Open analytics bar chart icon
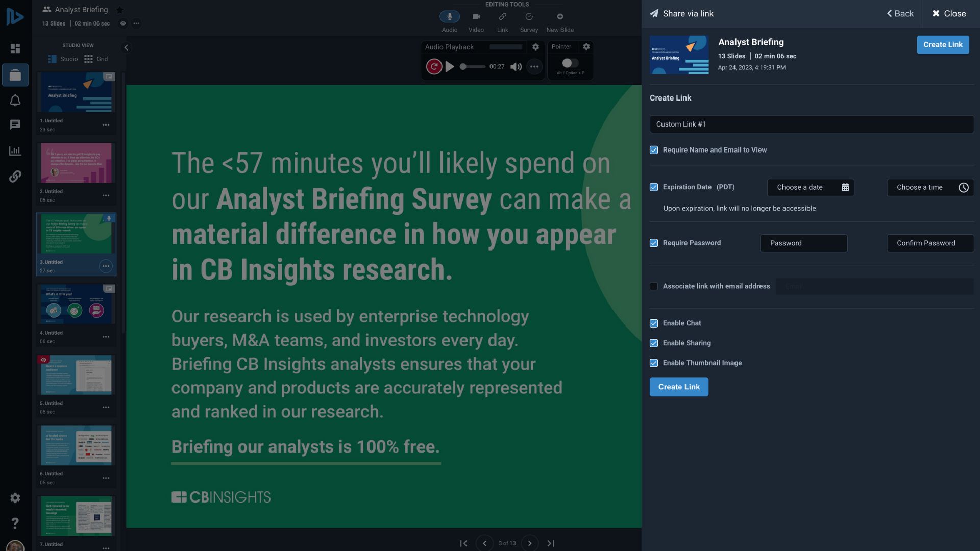This screenshot has height=551, width=980. [x=15, y=151]
